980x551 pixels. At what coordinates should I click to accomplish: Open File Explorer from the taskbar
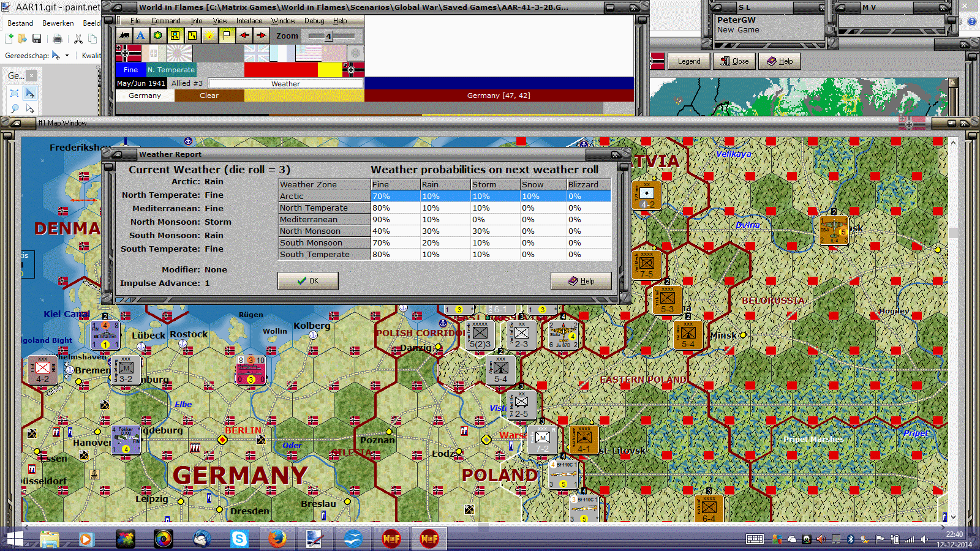(50, 539)
